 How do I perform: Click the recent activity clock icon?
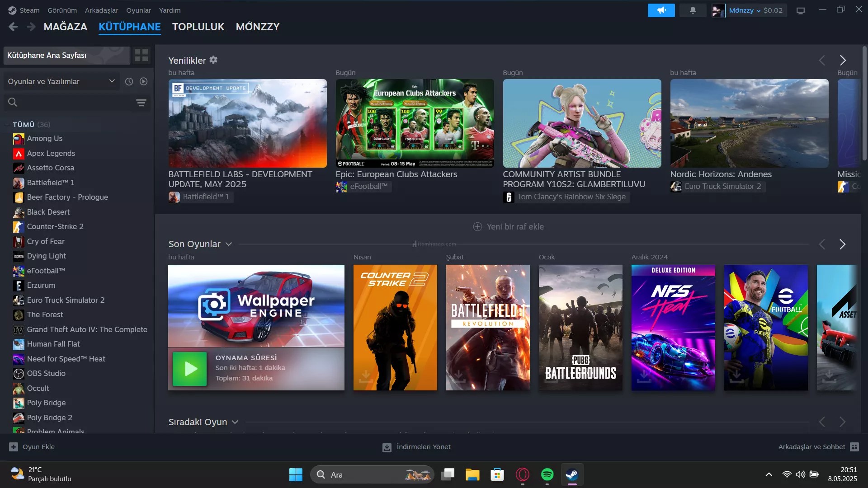pos(129,81)
